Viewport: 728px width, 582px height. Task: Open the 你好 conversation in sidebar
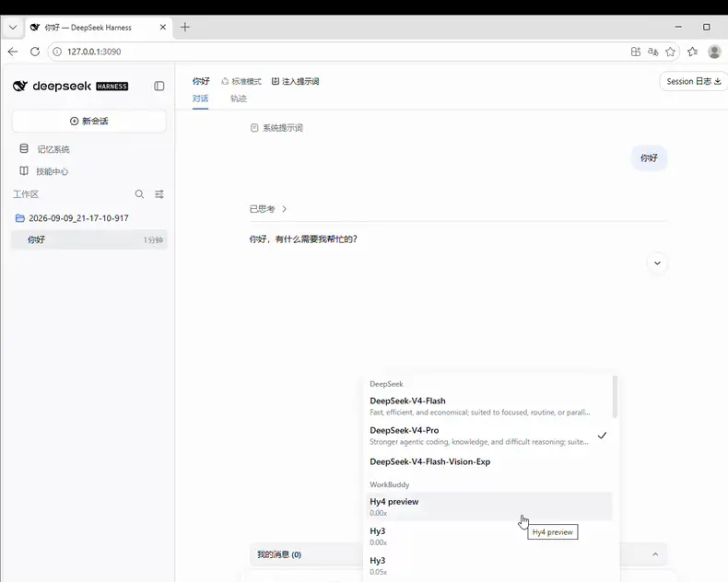[89, 240]
